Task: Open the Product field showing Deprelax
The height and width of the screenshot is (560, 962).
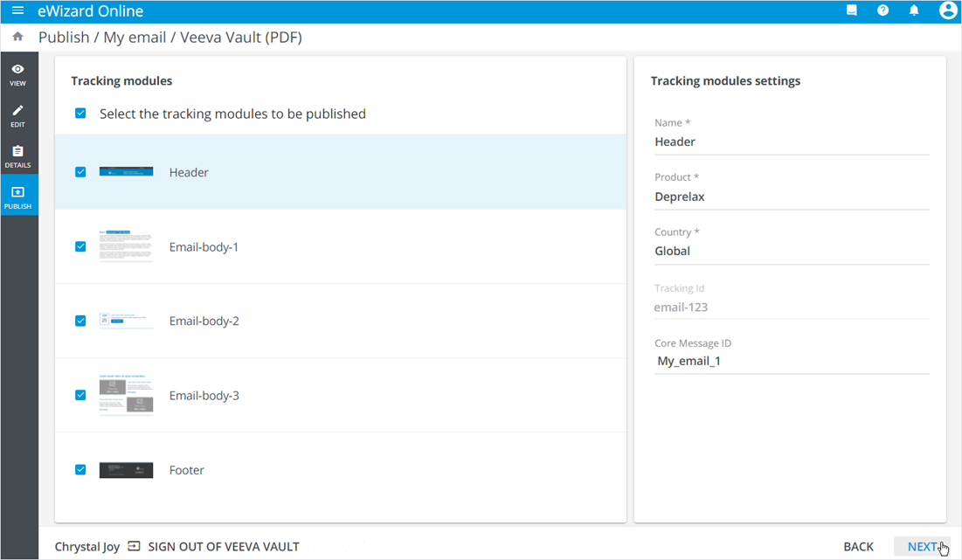Action: point(791,197)
